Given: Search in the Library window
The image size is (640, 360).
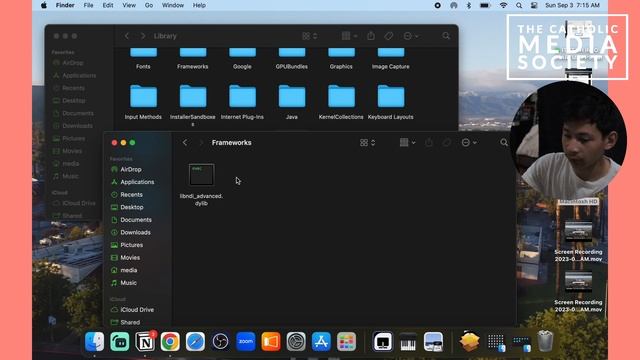Looking at the screenshot, I should click(x=446, y=36).
